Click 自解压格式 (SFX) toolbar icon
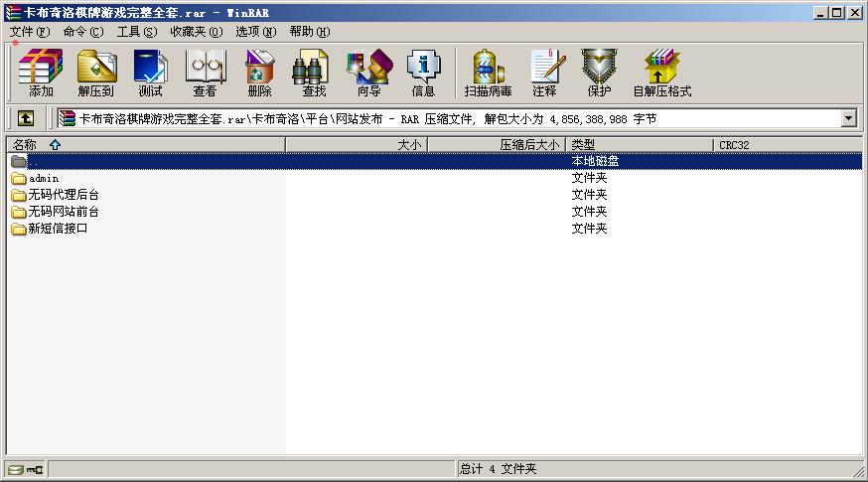 click(661, 74)
